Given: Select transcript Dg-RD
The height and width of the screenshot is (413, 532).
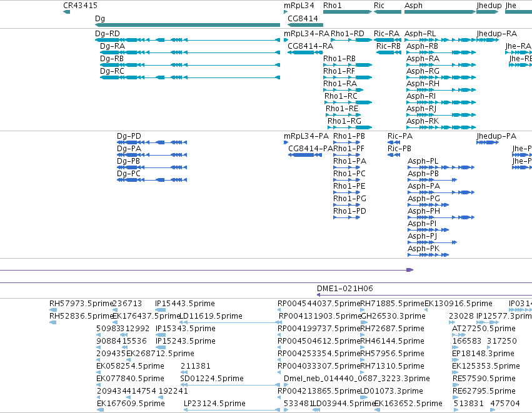Looking at the screenshot, I should (x=188, y=40).
